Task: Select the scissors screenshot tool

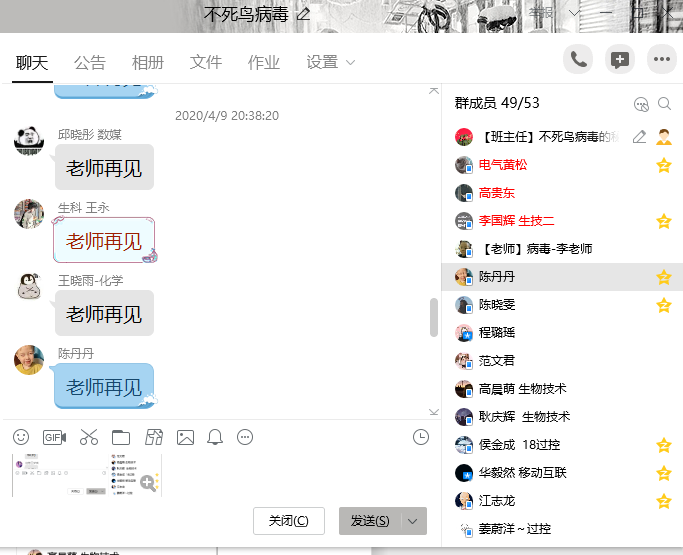Action: [x=89, y=437]
